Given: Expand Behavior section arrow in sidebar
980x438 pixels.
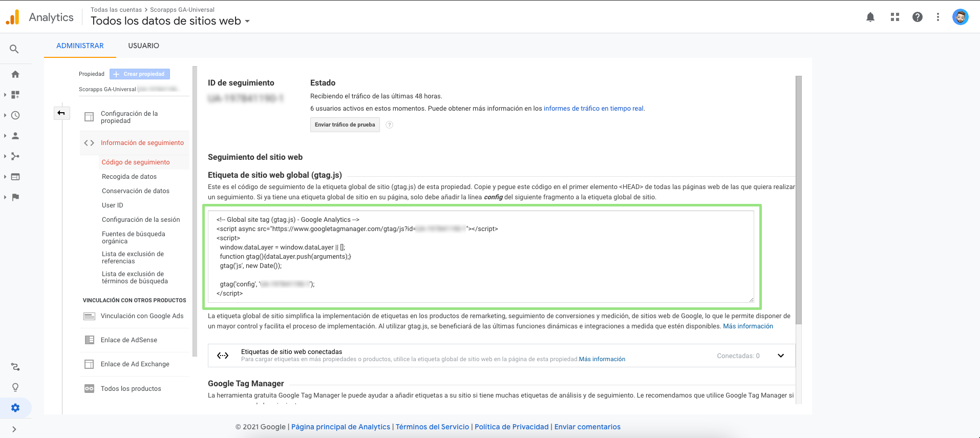Looking at the screenshot, I should tap(5, 177).
